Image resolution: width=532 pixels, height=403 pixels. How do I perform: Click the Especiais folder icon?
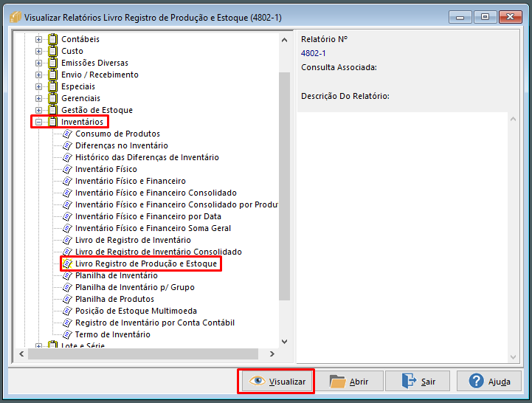pyautogui.click(x=52, y=86)
